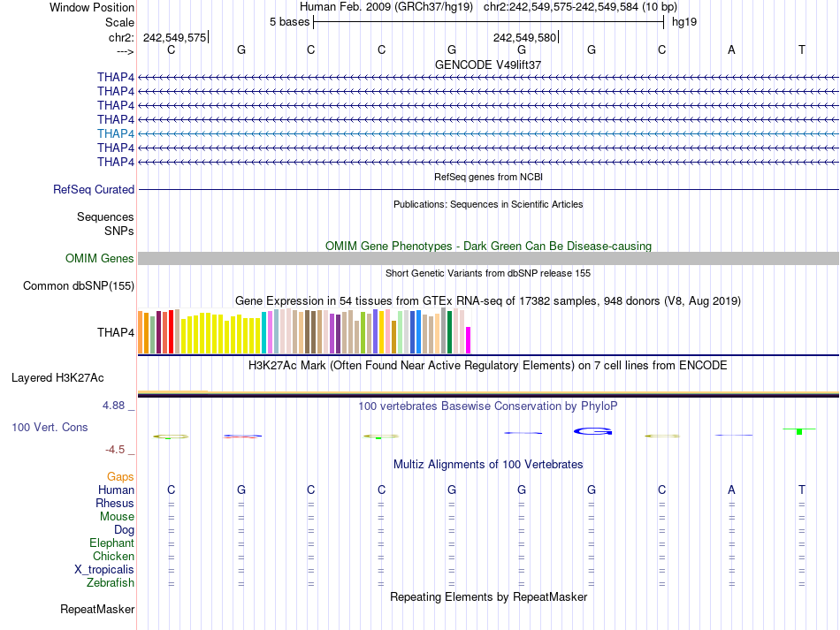
Task: Click the H3K27Ac Mark ENCODE track title
Action: [x=488, y=366]
